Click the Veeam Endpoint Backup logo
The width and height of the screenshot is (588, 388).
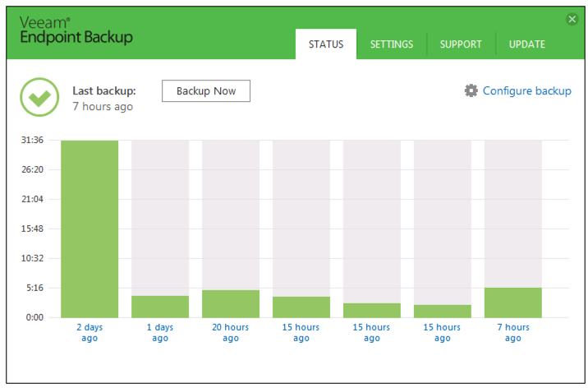tap(76, 30)
